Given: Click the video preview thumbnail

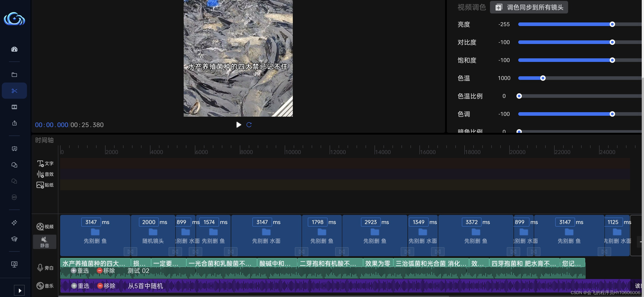Looking at the screenshot, I should click(x=238, y=58).
